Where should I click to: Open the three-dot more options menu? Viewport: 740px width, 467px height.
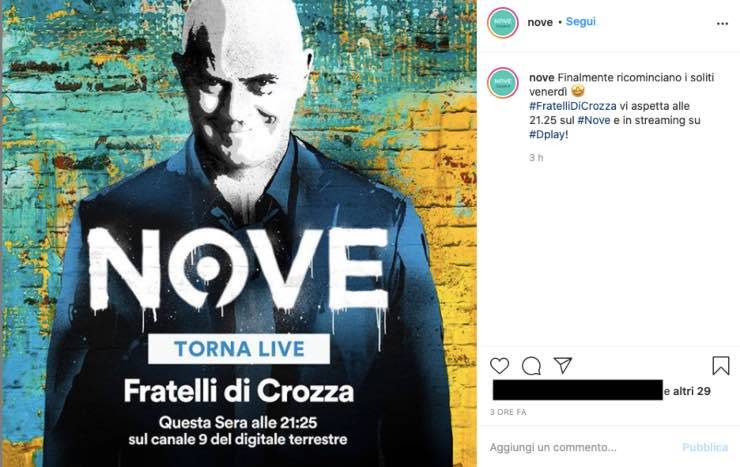[722, 24]
